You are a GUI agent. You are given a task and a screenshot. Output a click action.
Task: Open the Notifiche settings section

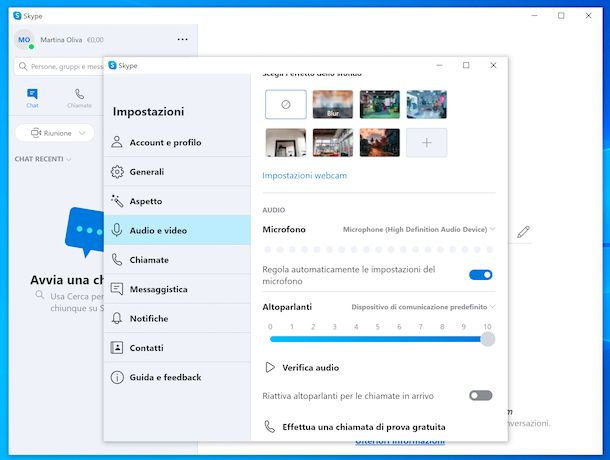click(177, 318)
